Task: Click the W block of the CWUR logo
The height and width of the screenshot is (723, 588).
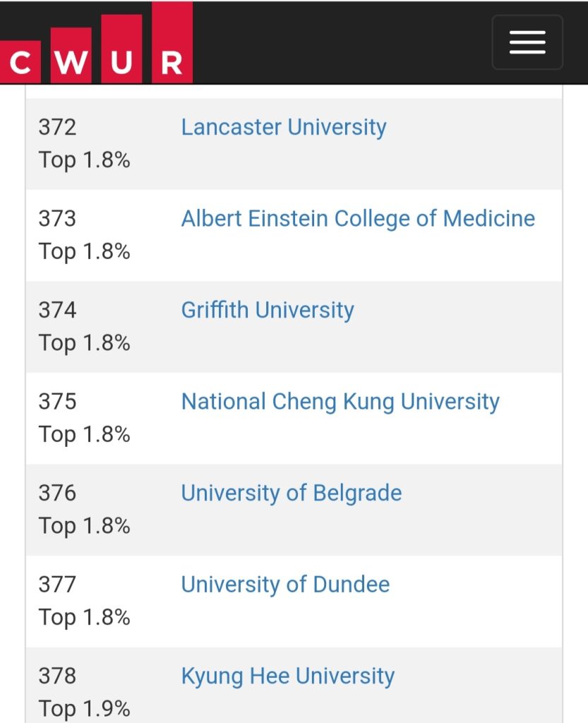Action: (x=71, y=55)
